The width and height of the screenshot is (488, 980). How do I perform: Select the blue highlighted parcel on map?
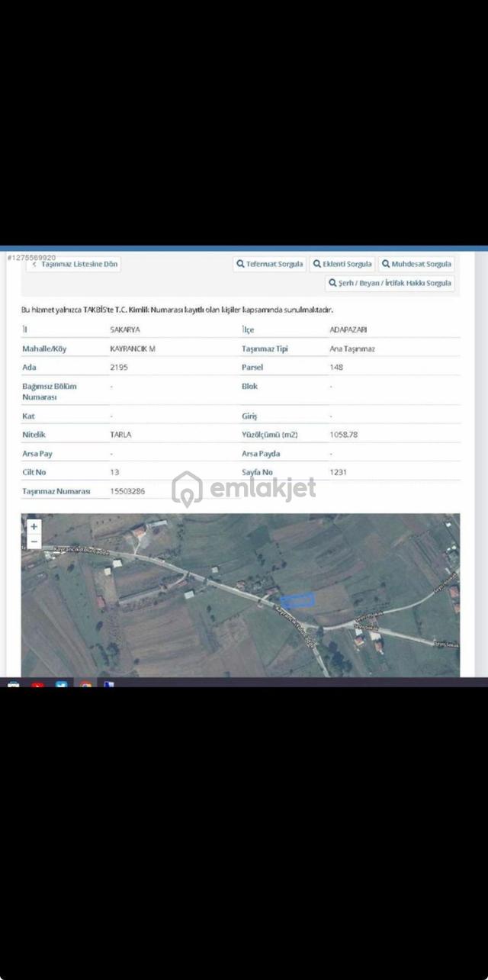pos(297,600)
